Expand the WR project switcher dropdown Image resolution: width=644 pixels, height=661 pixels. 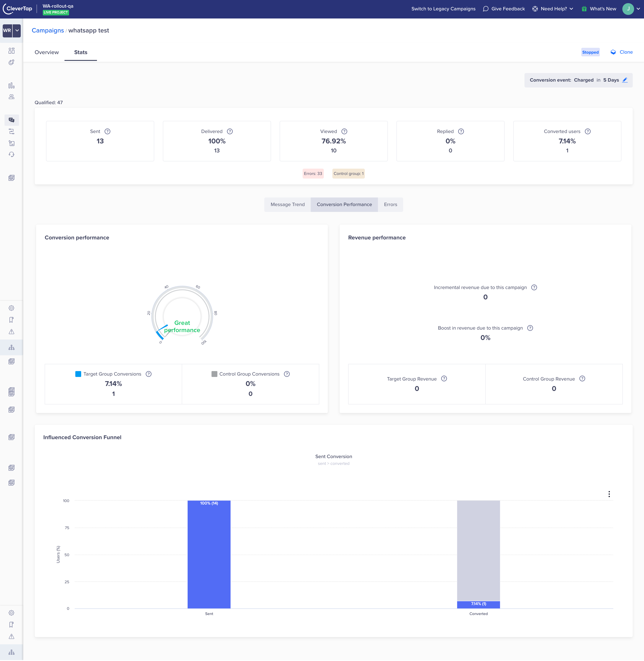tap(17, 30)
